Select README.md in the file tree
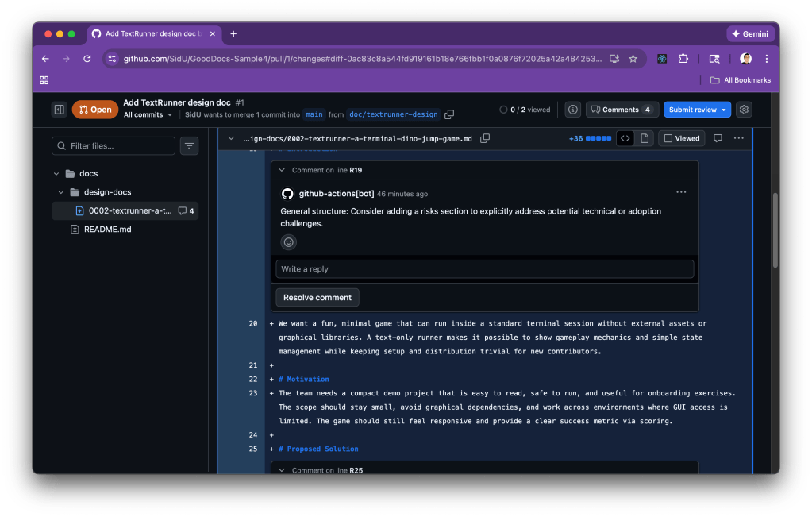Image resolution: width=812 pixels, height=517 pixels. click(107, 230)
